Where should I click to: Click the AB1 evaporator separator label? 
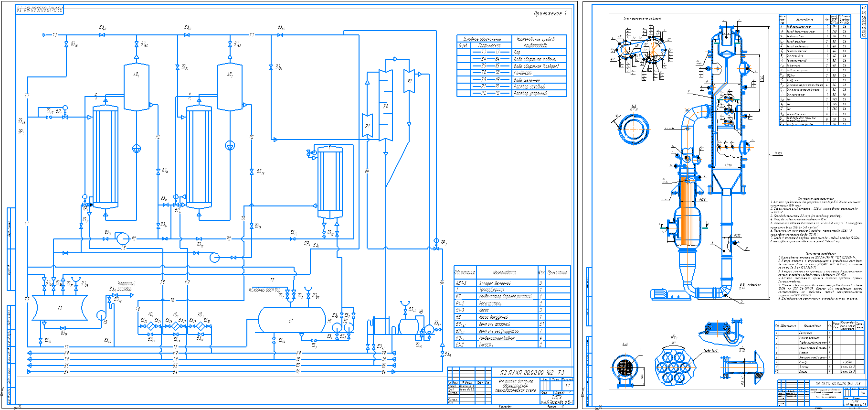136,75
